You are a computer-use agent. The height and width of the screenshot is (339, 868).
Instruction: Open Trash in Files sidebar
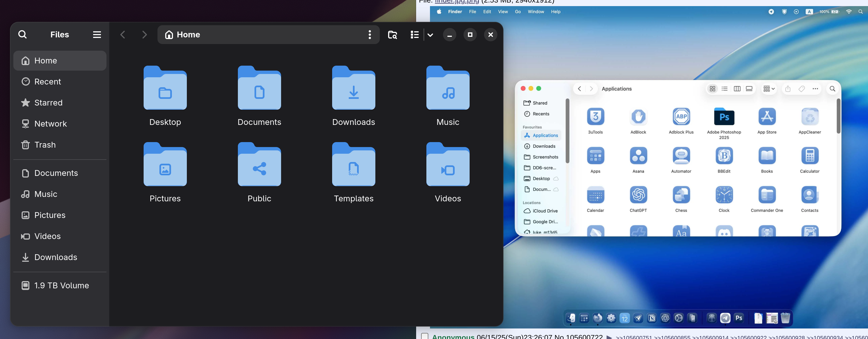60,145
